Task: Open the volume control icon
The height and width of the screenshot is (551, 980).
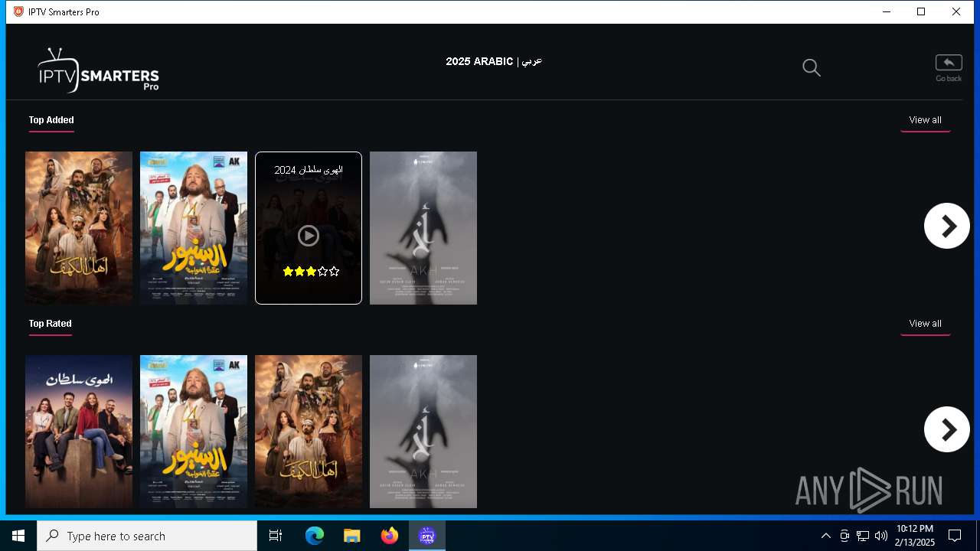Action: click(881, 536)
